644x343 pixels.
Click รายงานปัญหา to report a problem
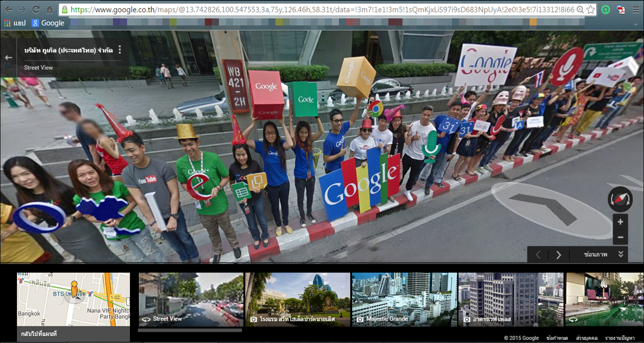620,338
